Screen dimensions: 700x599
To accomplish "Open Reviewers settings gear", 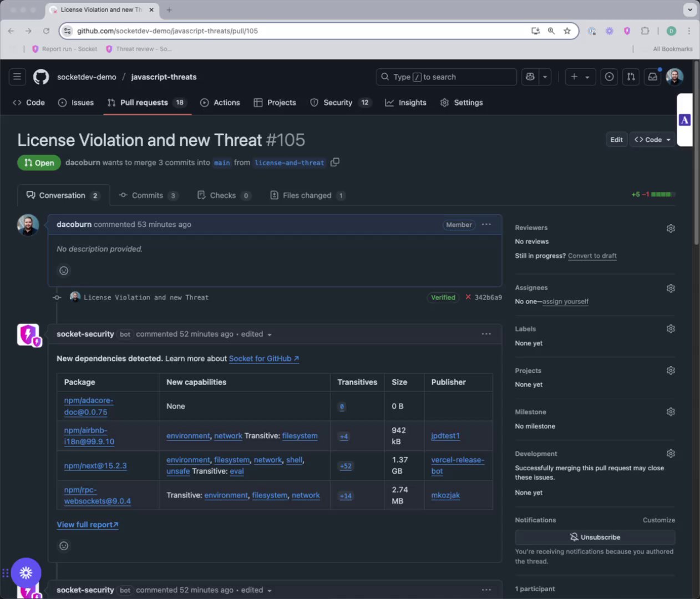I will click(x=671, y=228).
